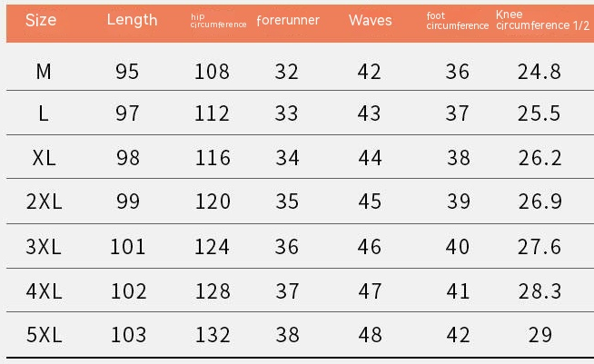The image size is (594, 364).
Task: Click the knee value 26.9
Action: click(540, 202)
